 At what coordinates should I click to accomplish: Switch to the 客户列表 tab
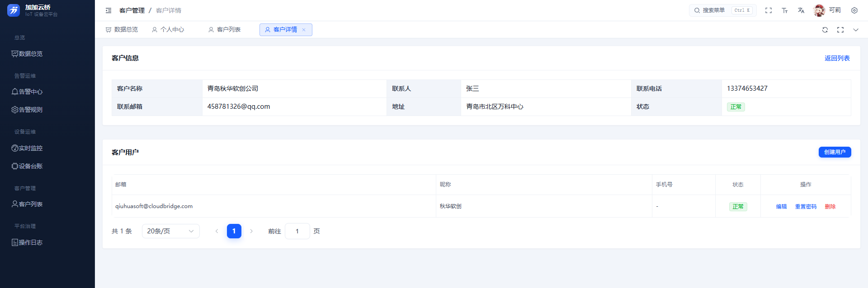click(224, 30)
